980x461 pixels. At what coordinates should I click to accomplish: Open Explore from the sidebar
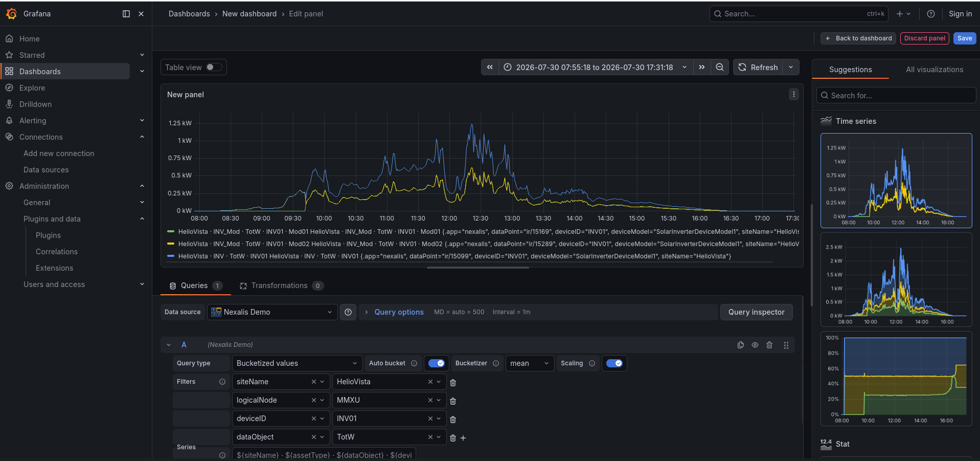click(x=32, y=87)
